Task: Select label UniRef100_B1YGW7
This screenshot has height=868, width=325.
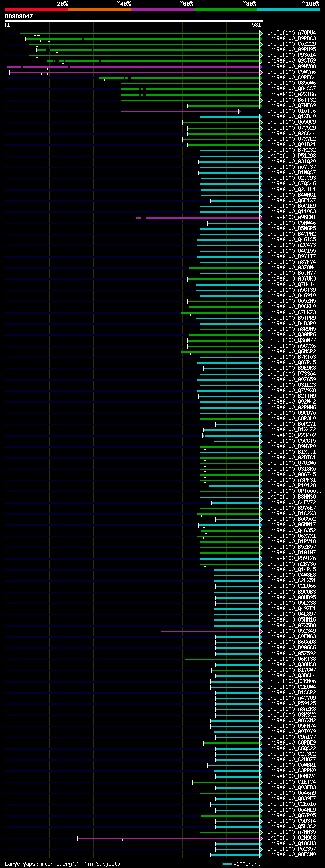Action: [x=291, y=670]
